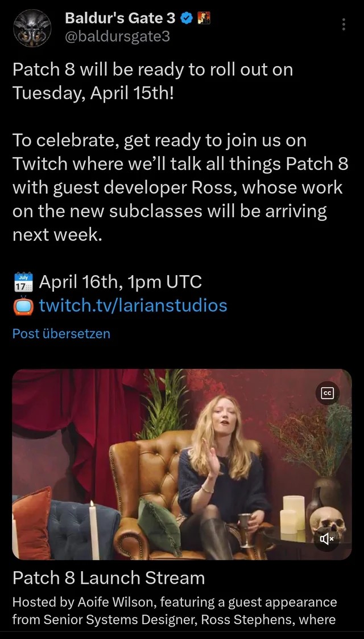Screen dimensions: 364x639
Task: Toggle closed captions with the CC button
Action: pyautogui.click(x=328, y=393)
